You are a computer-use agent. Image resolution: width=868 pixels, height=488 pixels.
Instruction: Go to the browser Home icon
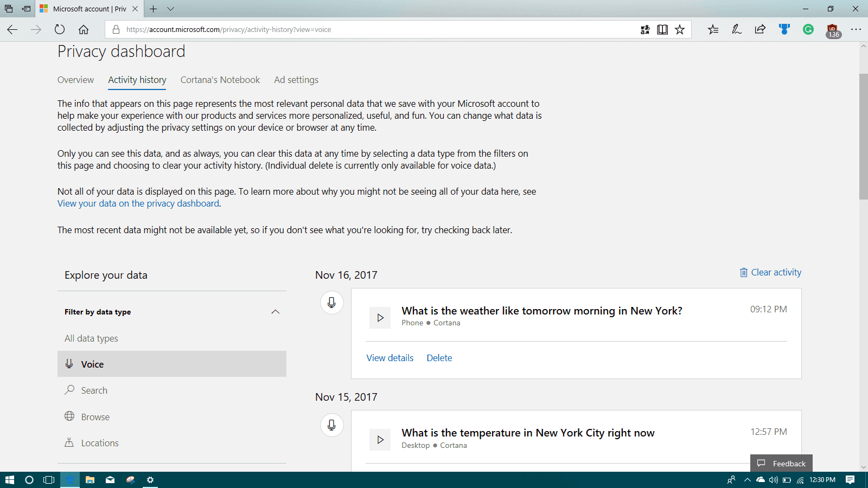84,30
